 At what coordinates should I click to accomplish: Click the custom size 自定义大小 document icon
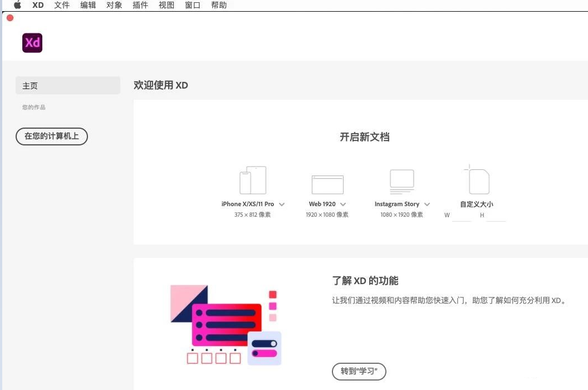pos(477,179)
